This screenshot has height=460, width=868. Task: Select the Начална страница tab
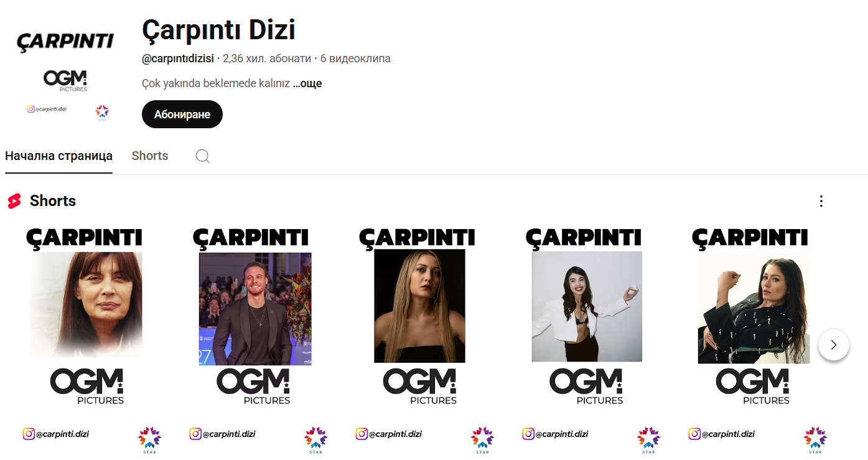(58, 156)
